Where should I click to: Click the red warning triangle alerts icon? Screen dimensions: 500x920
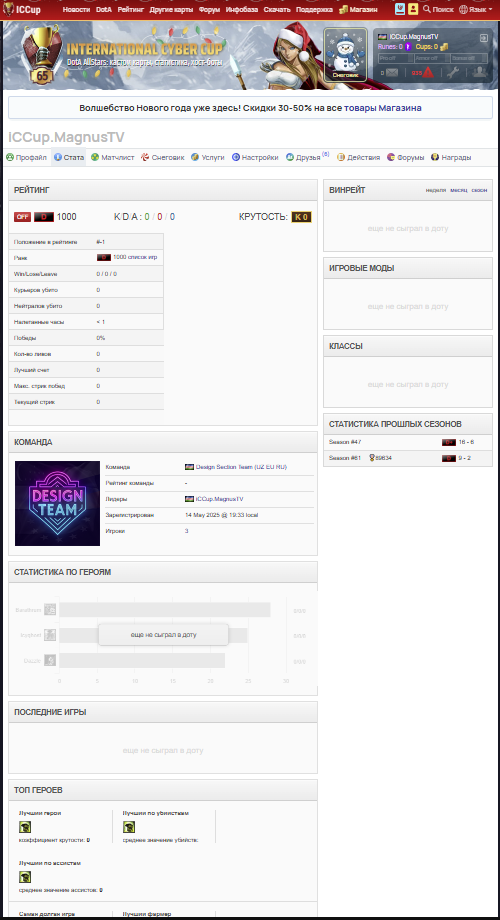(x=428, y=72)
